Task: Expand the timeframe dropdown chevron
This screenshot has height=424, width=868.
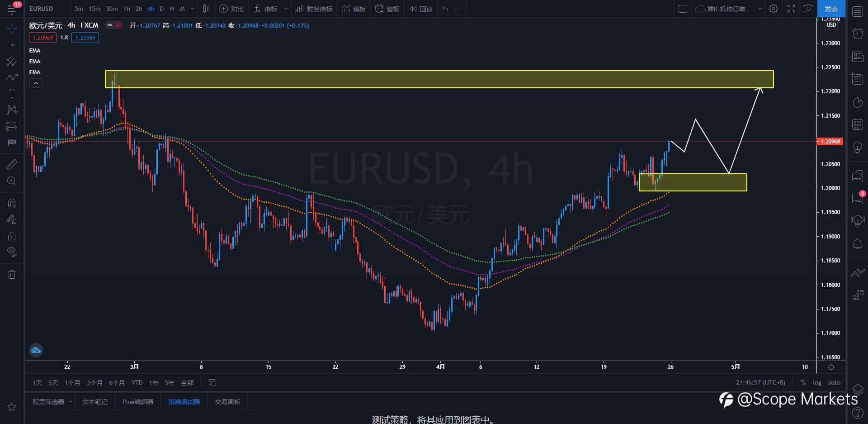Action: pyautogui.click(x=193, y=9)
